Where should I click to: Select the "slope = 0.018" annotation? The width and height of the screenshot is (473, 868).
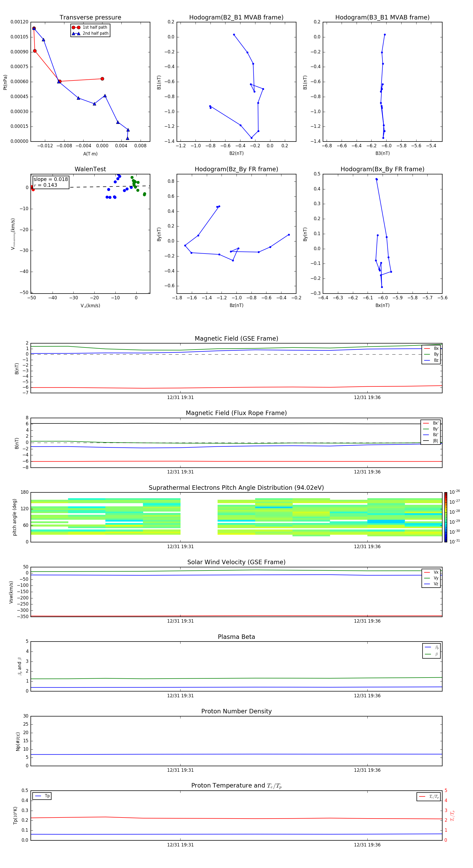[x=50, y=179]
